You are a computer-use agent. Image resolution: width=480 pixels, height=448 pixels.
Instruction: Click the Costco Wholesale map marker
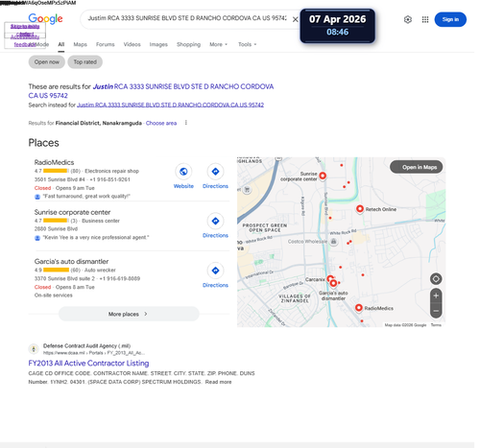(333, 242)
